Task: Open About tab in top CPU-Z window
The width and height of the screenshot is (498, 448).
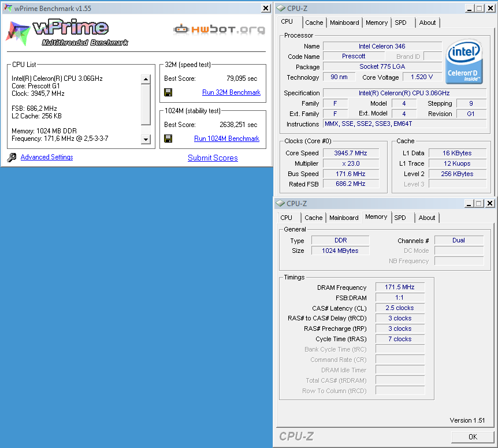Action: click(427, 23)
